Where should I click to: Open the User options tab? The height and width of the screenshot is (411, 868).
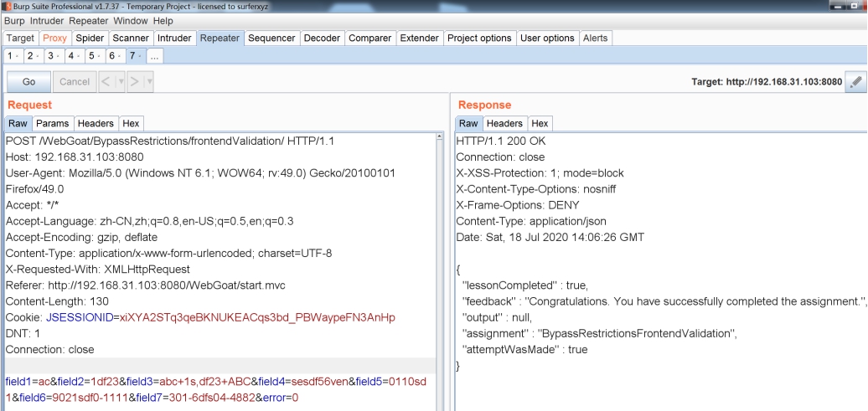click(x=547, y=39)
